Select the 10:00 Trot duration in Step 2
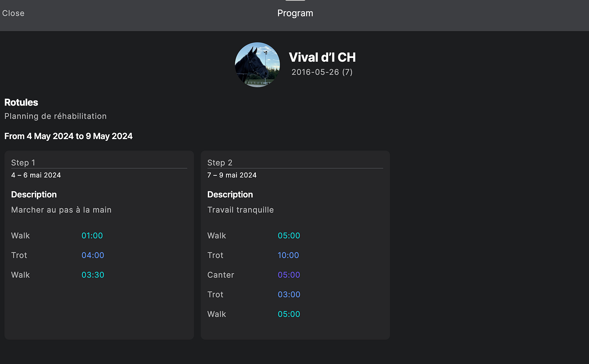589x364 pixels. 288,255
